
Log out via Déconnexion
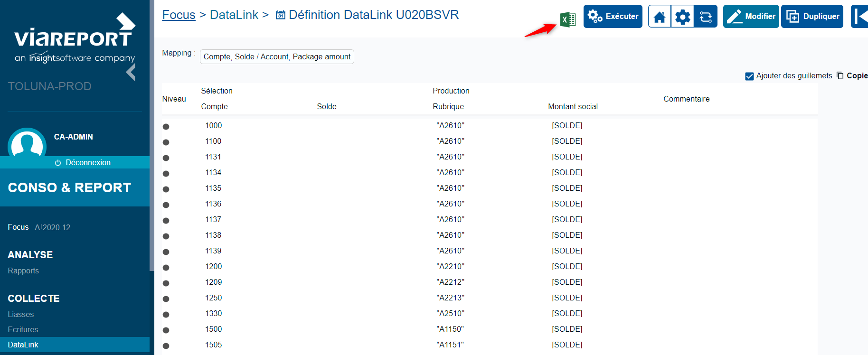(83, 162)
